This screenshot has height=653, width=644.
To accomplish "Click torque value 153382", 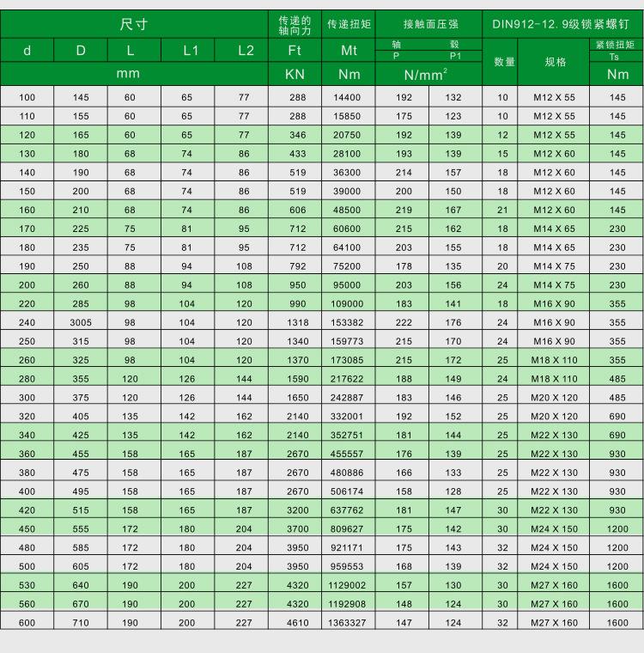I will [x=347, y=322].
